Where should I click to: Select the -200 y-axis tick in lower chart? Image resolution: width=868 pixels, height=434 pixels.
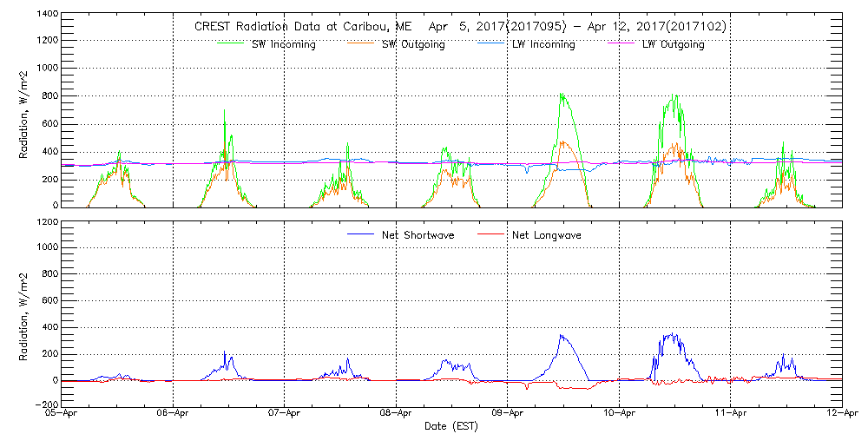tap(45, 405)
